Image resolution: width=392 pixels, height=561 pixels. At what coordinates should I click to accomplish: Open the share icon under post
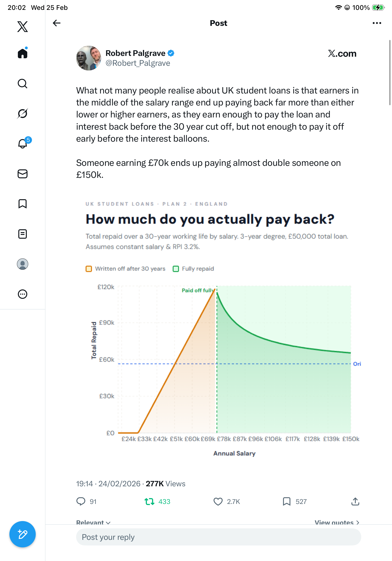[355, 502]
